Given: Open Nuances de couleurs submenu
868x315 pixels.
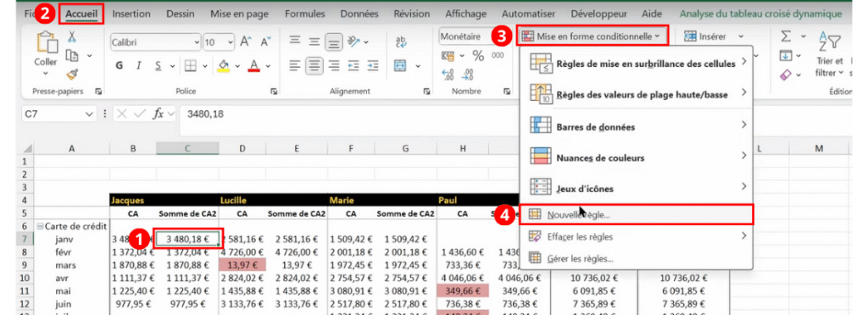Looking at the screenshot, I should pyautogui.click(x=636, y=157).
